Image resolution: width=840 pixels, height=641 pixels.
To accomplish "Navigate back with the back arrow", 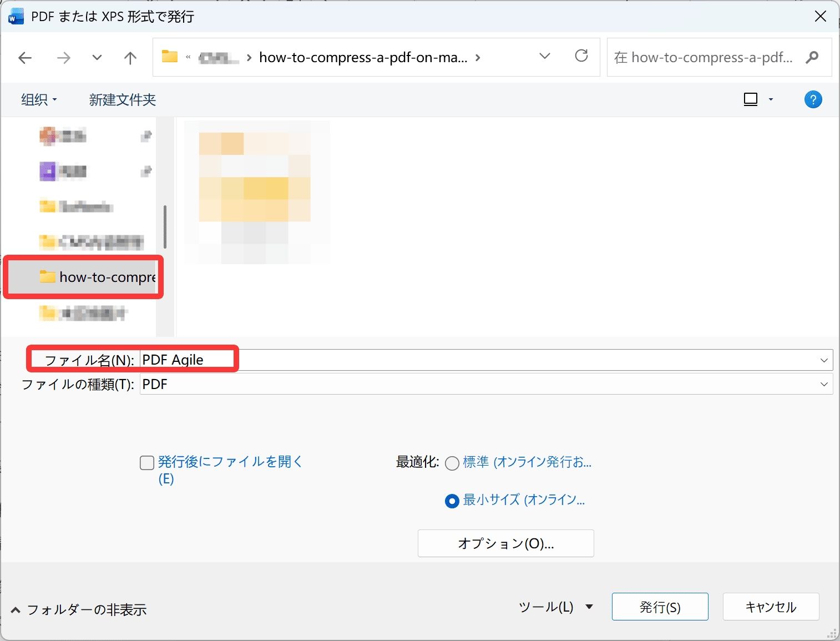I will click(x=24, y=57).
